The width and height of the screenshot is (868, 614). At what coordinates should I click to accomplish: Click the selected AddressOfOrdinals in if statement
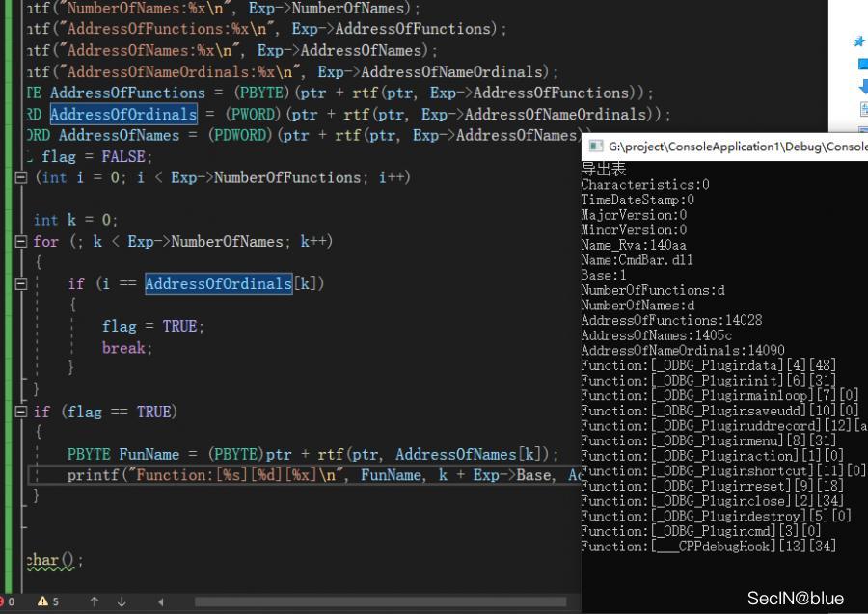(x=218, y=283)
